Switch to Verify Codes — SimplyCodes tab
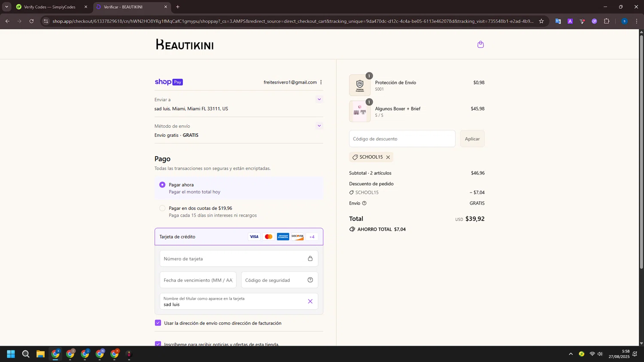The image size is (644, 362). point(50,7)
